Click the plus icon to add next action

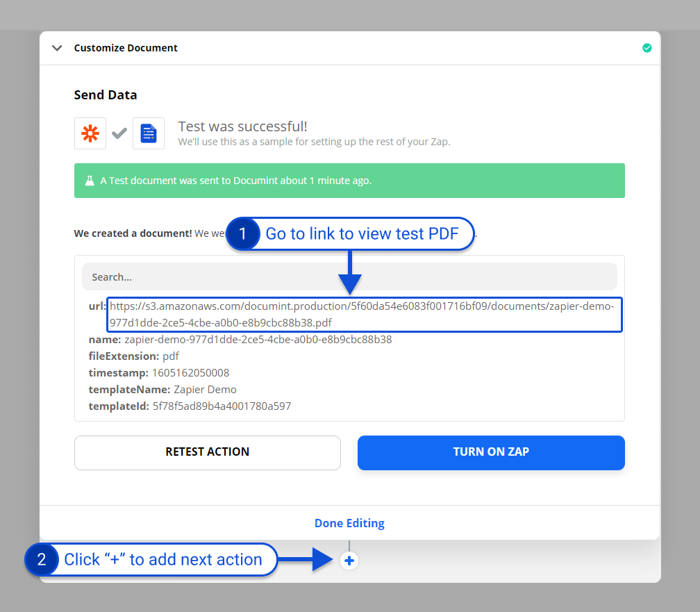pyautogui.click(x=349, y=560)
